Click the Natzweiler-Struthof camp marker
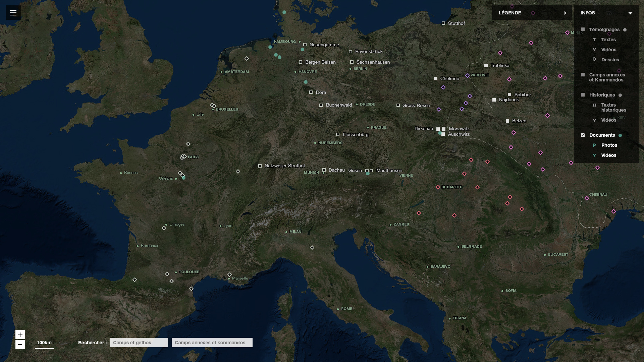Viewport: 644px width, 362px height. (260, 166)
